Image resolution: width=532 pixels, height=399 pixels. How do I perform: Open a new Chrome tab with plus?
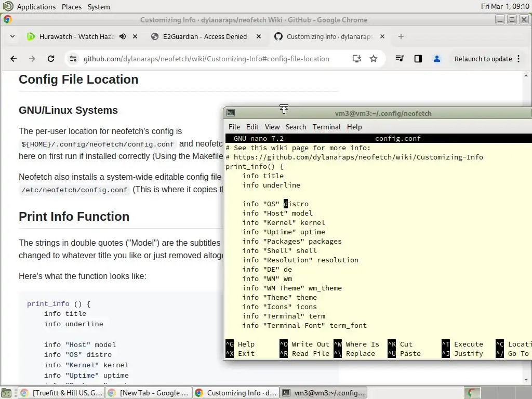[401, 36]
